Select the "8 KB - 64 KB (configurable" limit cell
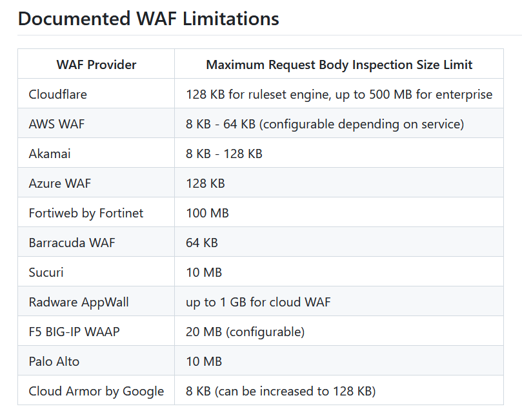Viewport: 522px width, 420px height. [x=325, y=124]
